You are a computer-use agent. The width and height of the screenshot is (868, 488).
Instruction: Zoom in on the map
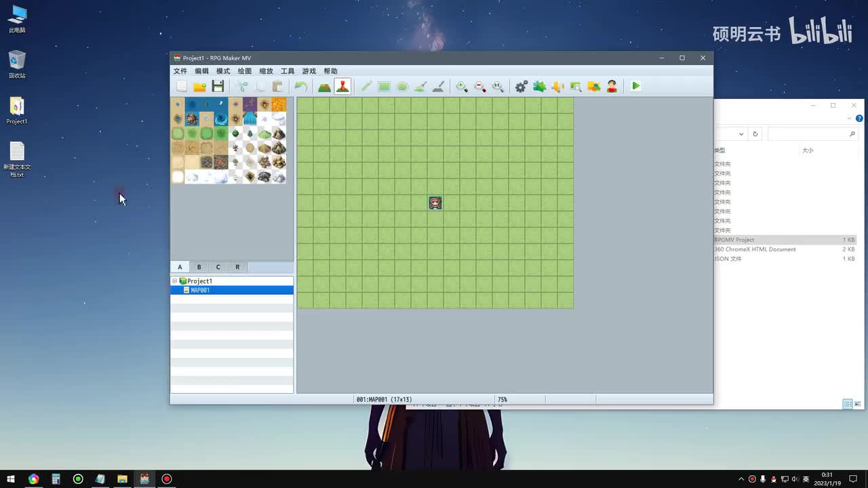[x=462, y=86]
